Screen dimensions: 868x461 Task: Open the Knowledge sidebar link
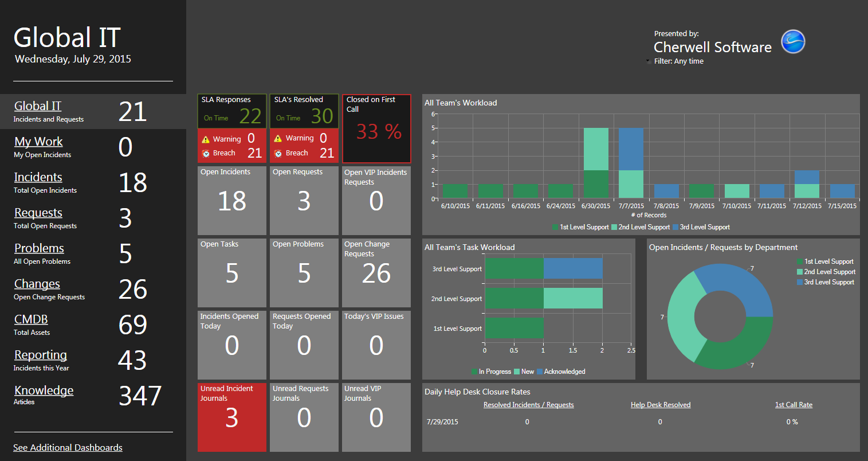[44, 390]
